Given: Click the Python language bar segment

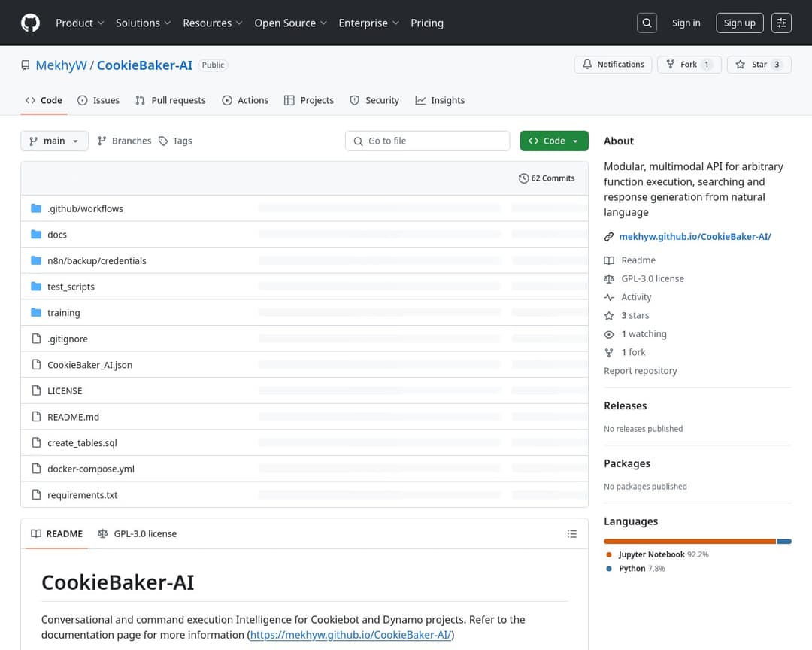Looking at the screenshot, I should pyautogui.click(x=784, y=542).
